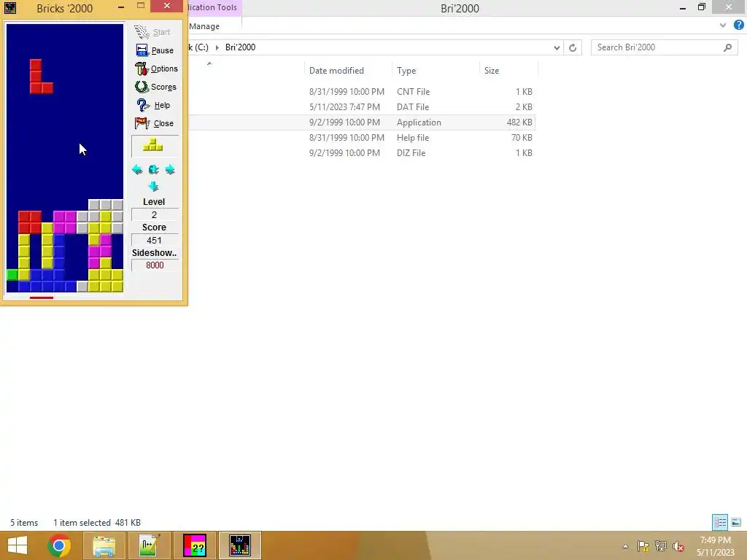
Task: Click the breadcrumb arrow before Bri'2000
Action: [217, 47]
